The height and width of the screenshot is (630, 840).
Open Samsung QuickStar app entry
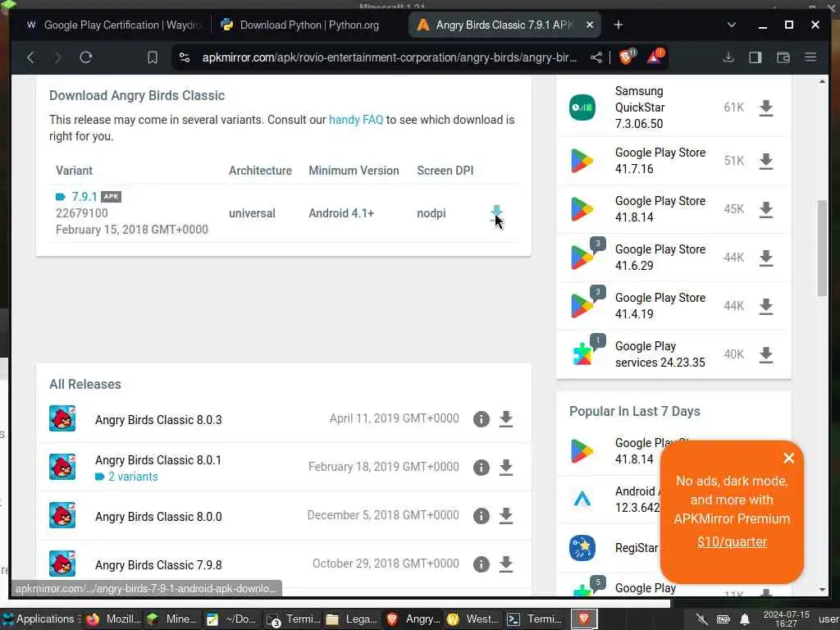click(x=640, y=107)
